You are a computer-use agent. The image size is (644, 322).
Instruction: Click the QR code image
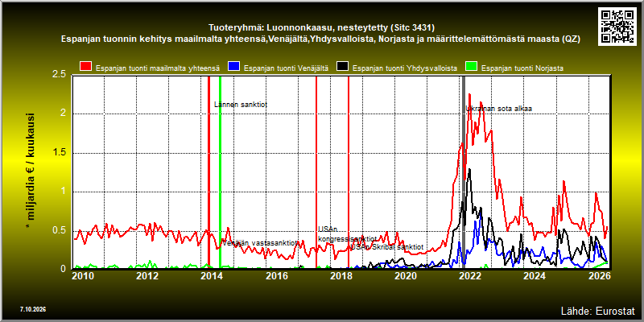coord(617,26)
